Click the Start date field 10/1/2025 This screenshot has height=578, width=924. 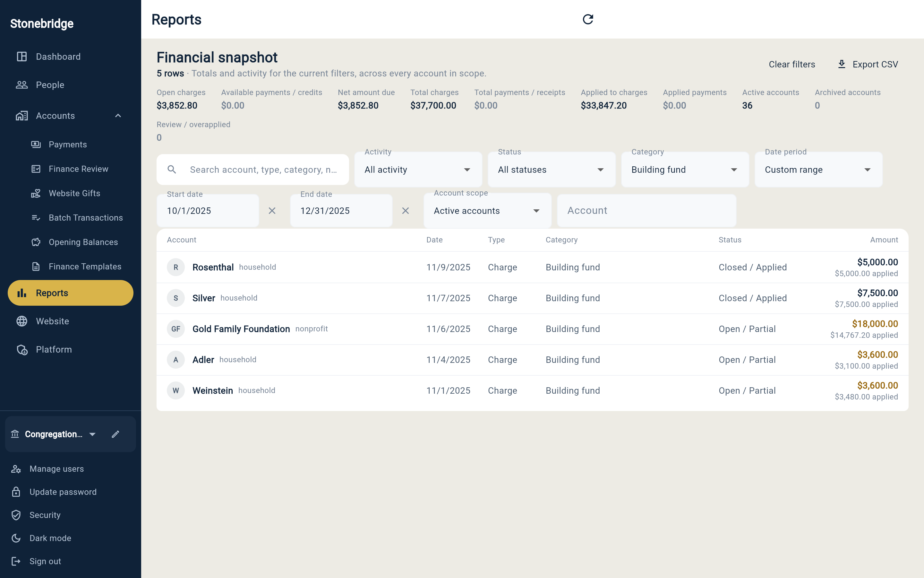[208, 211]
